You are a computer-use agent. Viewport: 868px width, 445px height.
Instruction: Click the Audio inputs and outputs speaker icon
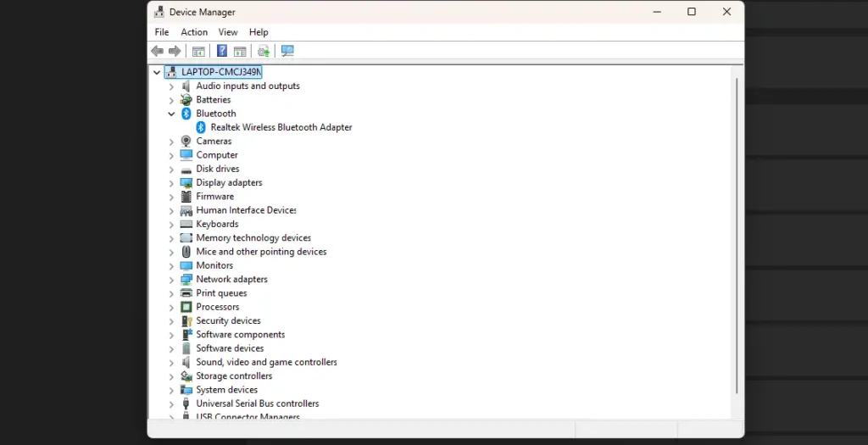click(x=186, y=86)
